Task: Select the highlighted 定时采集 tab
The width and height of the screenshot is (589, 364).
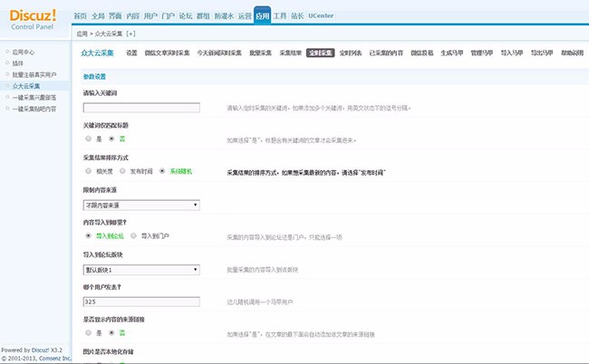Action: coord(321,53)
